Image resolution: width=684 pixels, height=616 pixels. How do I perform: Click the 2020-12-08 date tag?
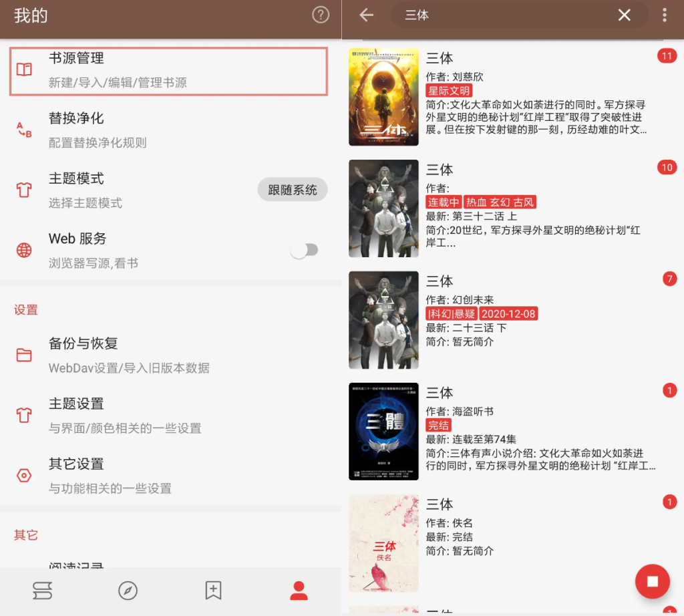[508, 313]
